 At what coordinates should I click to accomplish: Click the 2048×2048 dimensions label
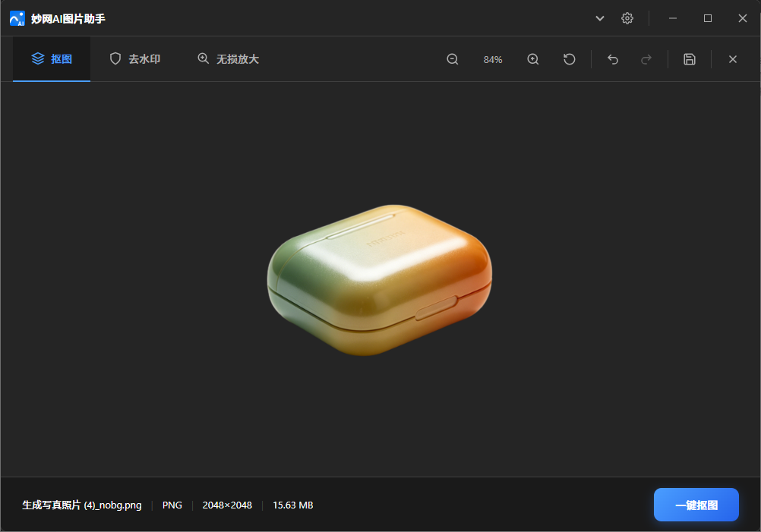227,505
